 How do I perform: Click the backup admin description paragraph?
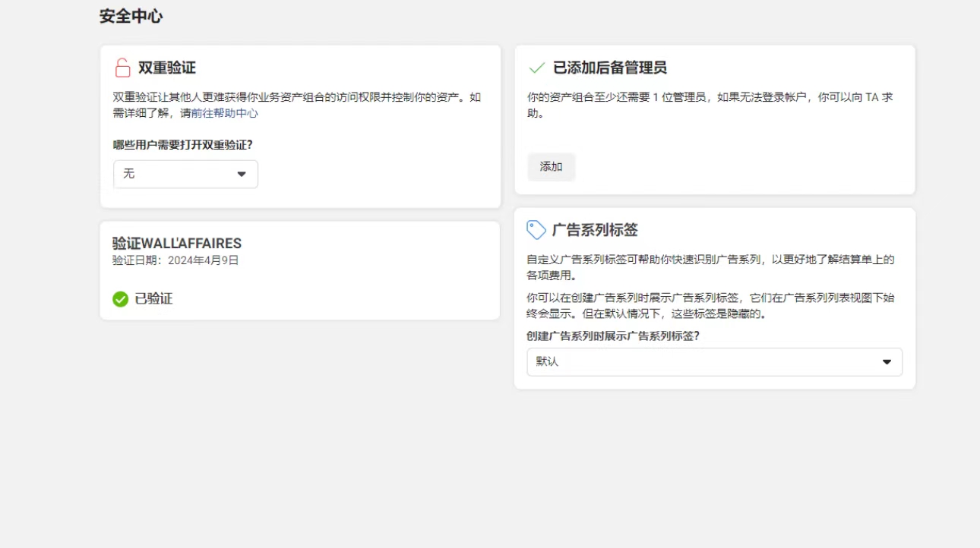point(710,106)
